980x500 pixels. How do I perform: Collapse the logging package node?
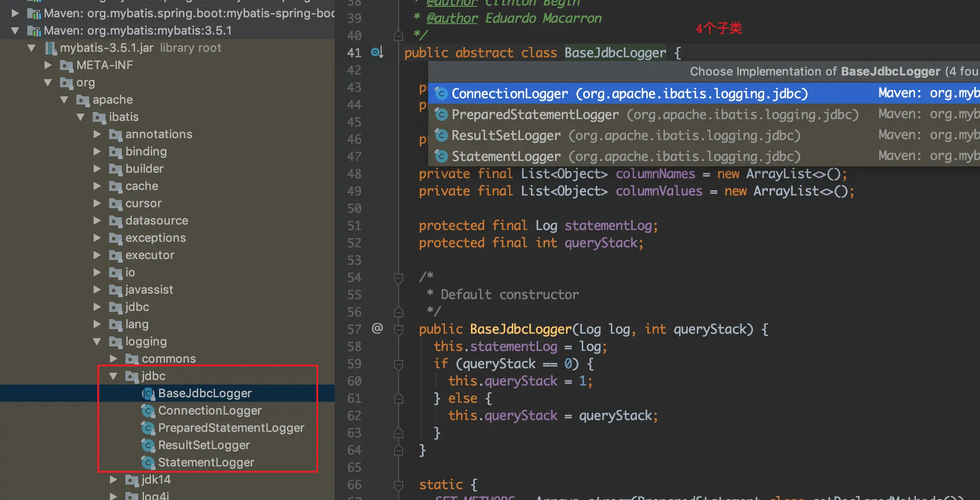[x=97, y=342]
